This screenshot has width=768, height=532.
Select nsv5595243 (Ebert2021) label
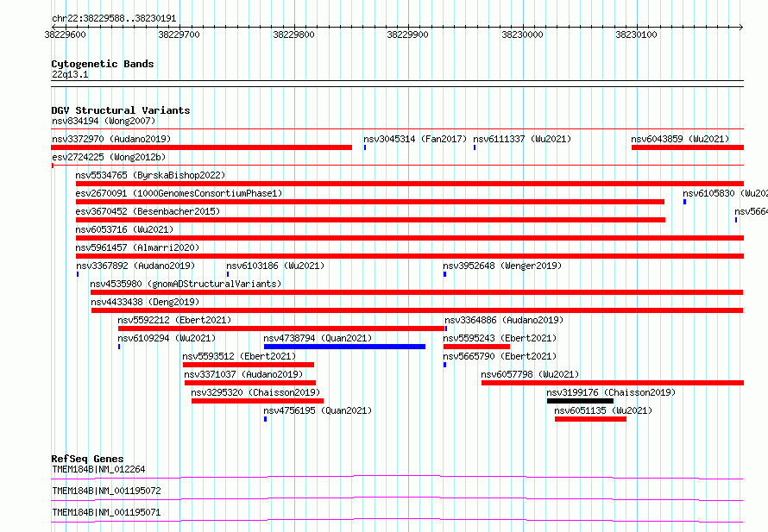coord(500,338)
